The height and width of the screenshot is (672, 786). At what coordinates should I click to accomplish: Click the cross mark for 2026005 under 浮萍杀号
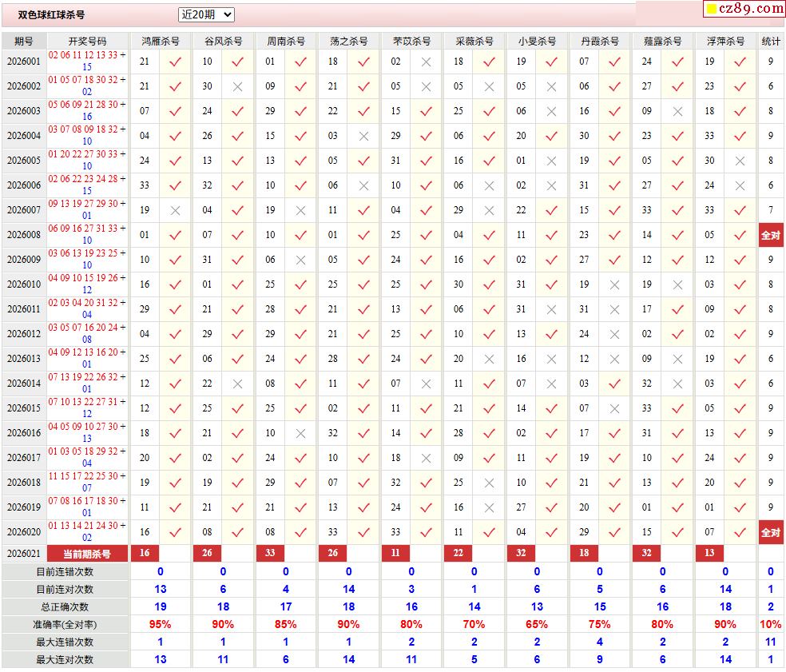[740, 161]
